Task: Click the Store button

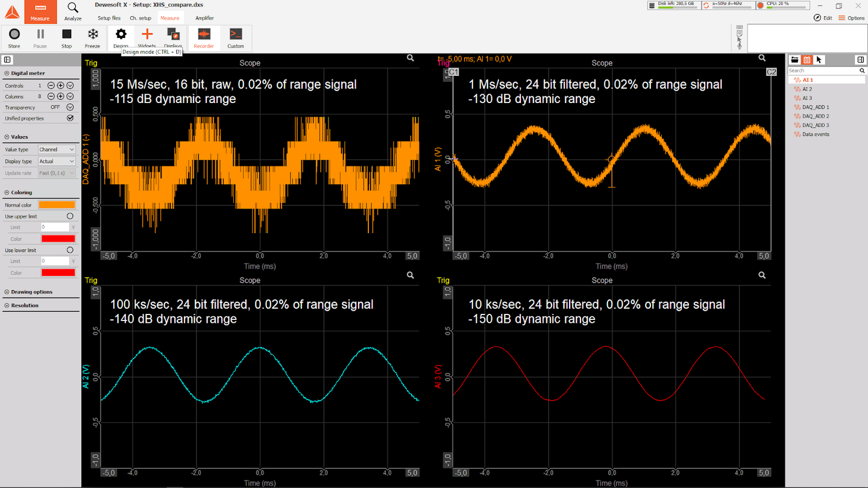Action: 14,37
